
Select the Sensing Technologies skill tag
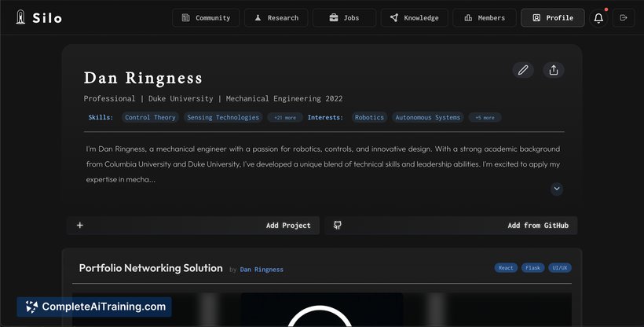pyautogui.click(x=223, y=117)
